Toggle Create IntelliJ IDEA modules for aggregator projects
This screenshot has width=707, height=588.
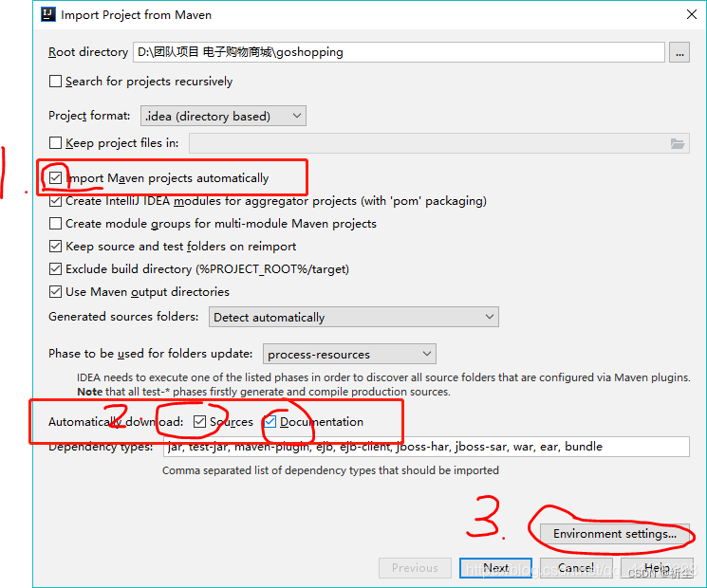(x=55, y=201)
